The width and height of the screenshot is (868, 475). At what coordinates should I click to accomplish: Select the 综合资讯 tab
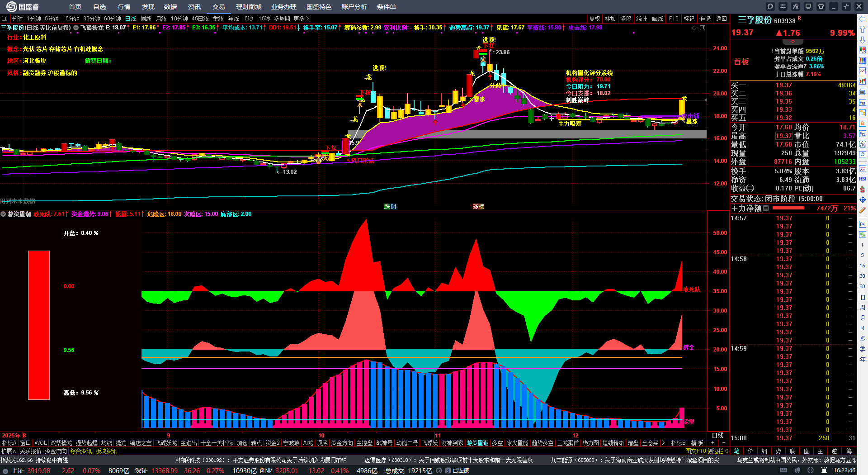[81, 451]
